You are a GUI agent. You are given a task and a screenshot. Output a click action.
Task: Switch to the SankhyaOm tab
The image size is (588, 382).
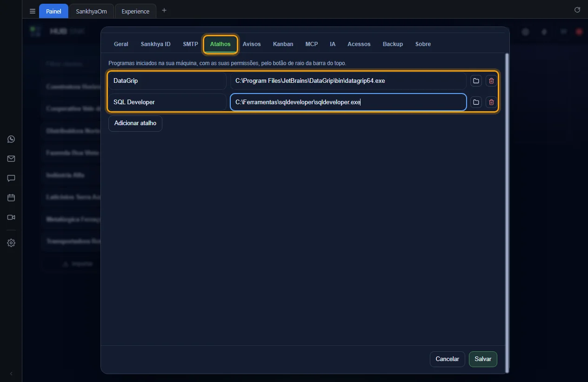click(92, 11)
